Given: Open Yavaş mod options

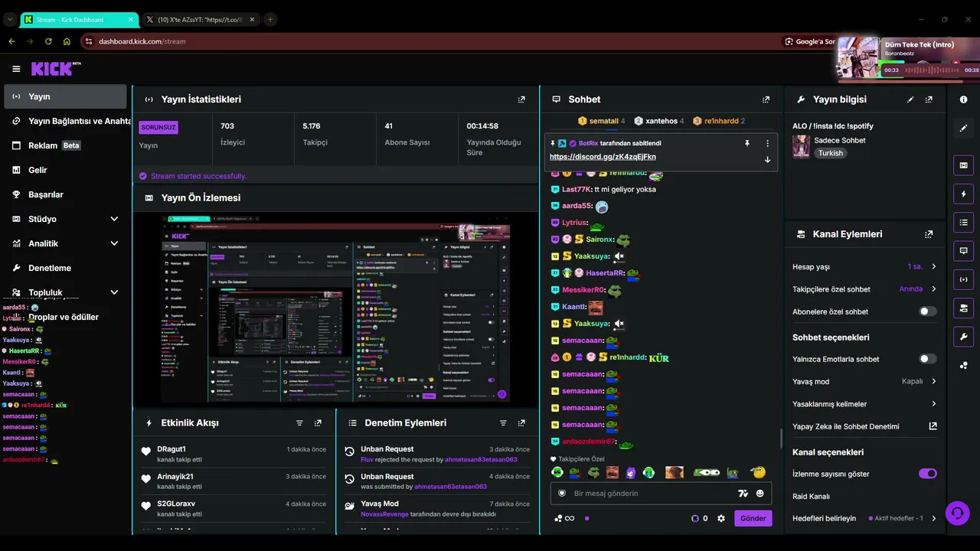Looking at the screenshot, I should [864, 381].
